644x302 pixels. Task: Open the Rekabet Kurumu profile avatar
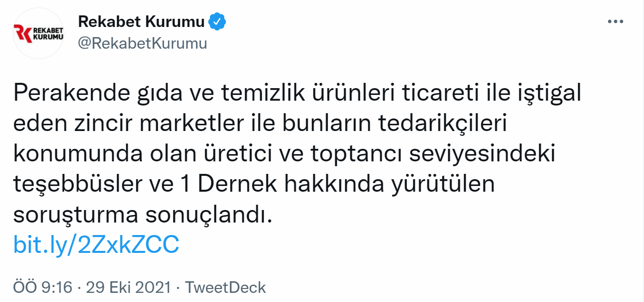[39, 33]
